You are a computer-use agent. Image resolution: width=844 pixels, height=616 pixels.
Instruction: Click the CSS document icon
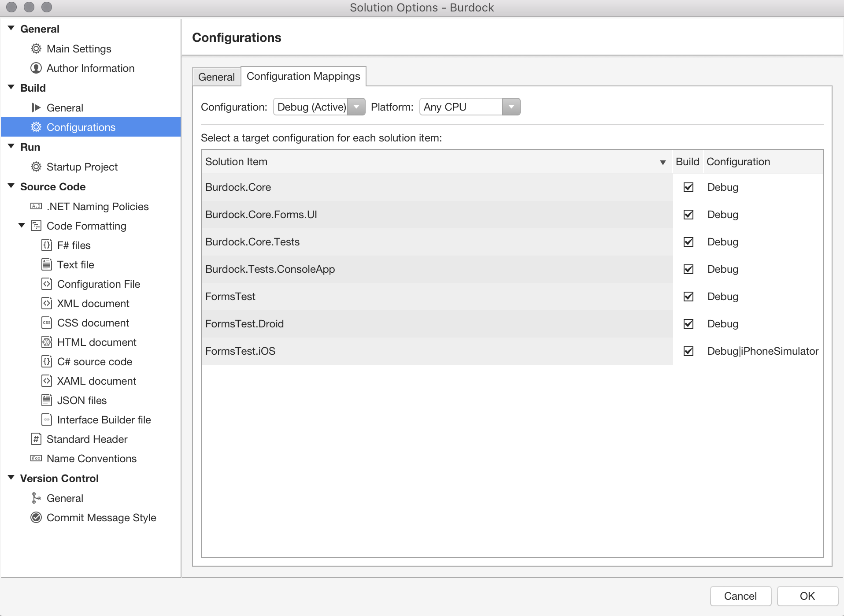coord(47,323)
